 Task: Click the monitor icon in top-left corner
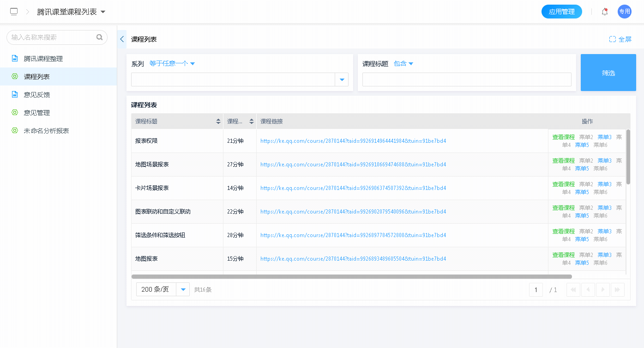pos(14,12)
